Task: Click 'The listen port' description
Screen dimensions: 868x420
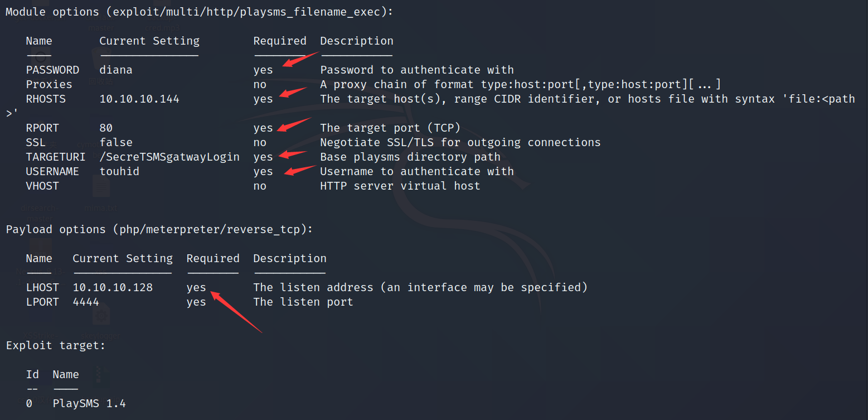Action: coord(303,302)
